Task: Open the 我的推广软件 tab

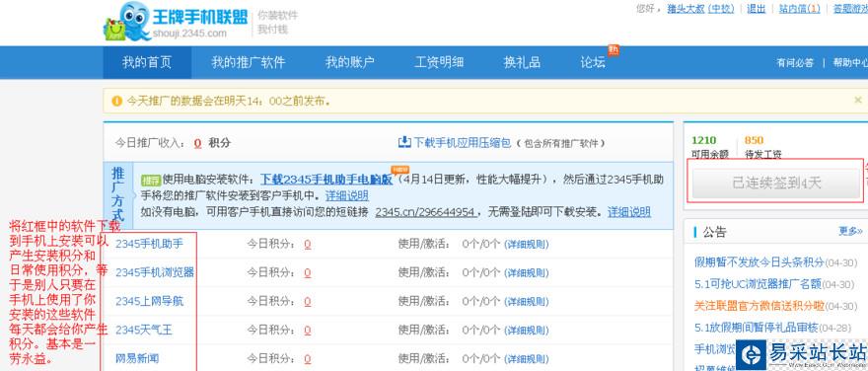Action: (248, 62)
